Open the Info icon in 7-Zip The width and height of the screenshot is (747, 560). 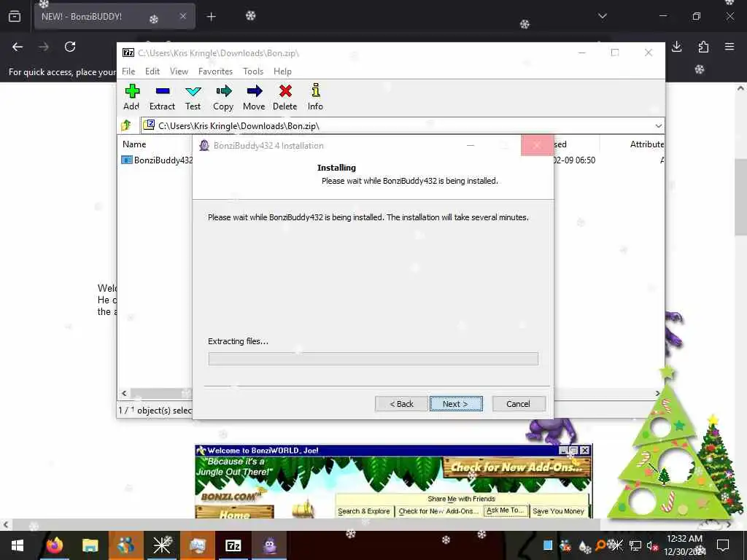[x=315, y=98]
